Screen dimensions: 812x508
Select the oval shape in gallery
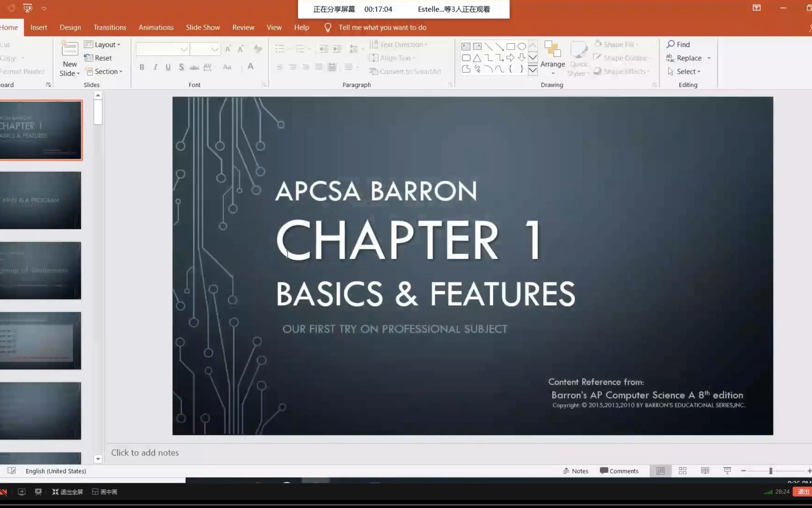522,47
